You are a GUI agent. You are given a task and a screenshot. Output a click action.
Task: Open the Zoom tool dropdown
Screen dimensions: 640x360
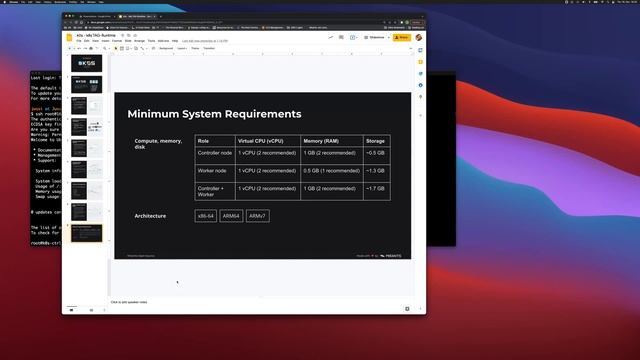click(x=106, y=49)
